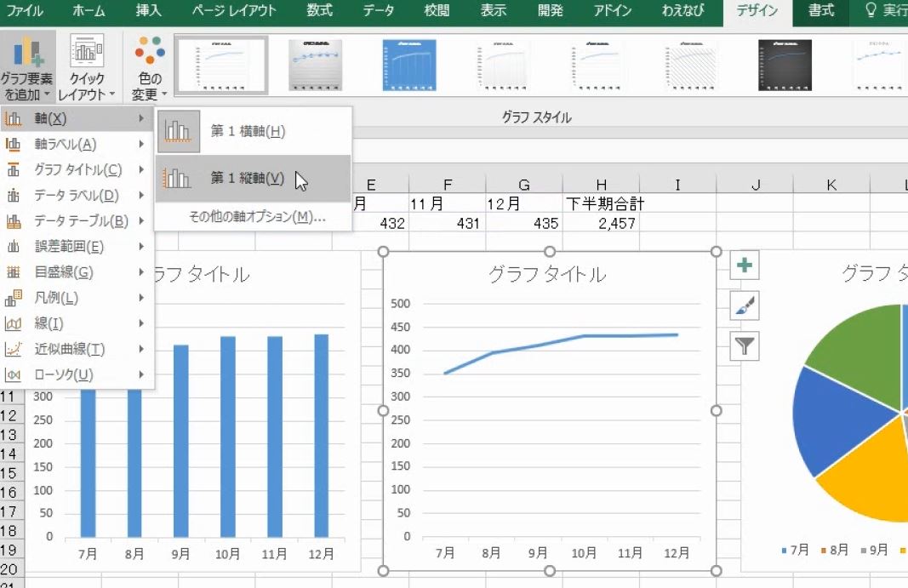Open the アドイン tab
This screenshot has width=908, height=588.
click(x=612, y=10)
